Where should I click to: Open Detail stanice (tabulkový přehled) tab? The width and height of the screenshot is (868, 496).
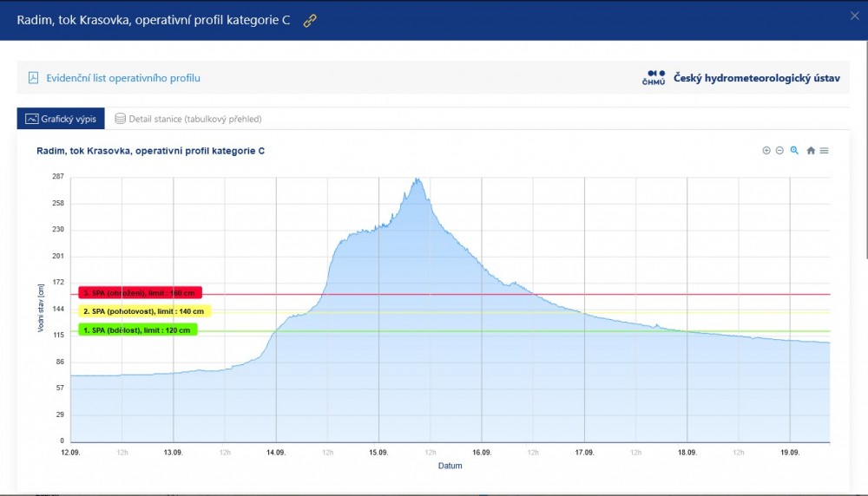[x=188, y=119]
